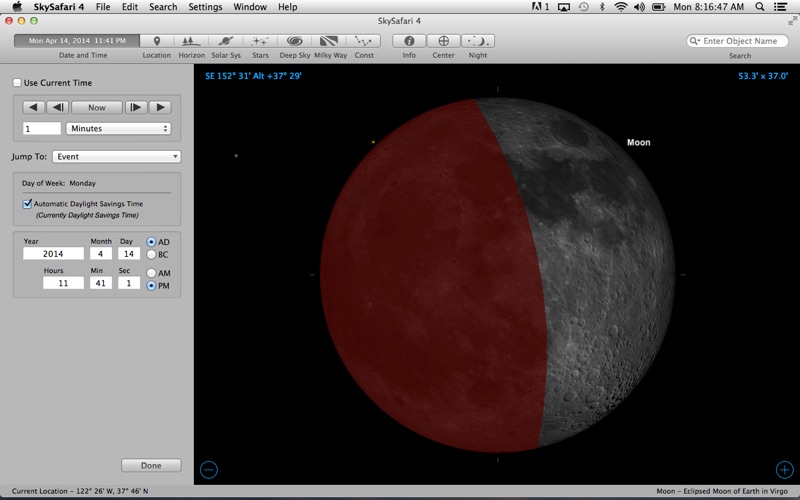Click the Location pin toolbar icon

pyautogui.click(x=156, y=41)
